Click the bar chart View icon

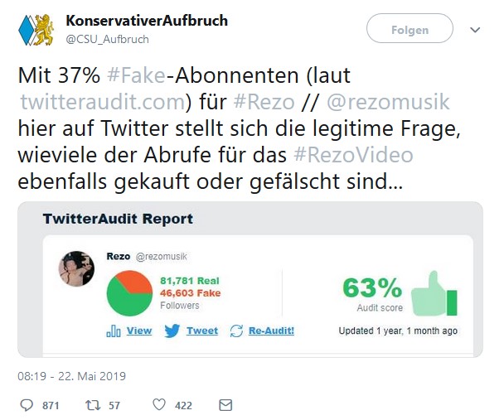tap(113, 331)
